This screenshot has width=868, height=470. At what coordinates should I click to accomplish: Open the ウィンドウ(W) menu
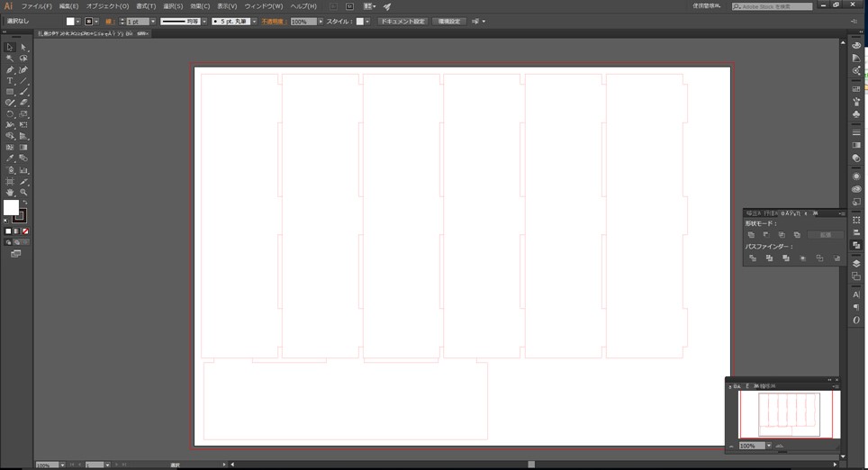[x=264, y=6]
